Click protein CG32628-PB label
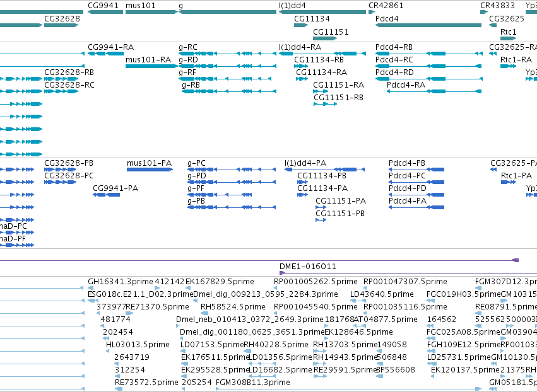Viewport: 537px width, 392px height. [69, 163]
